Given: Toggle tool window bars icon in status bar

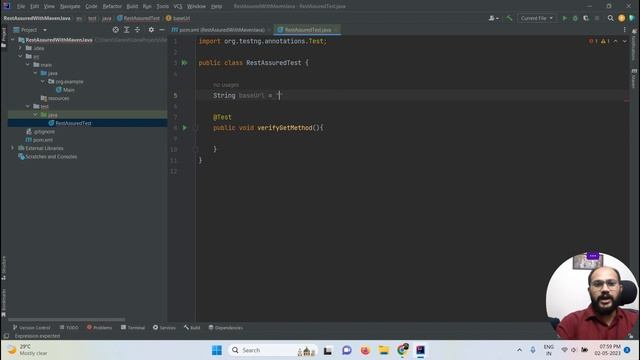Looking at the screenshot, I should pyautogui.click(x=6, y=336).
